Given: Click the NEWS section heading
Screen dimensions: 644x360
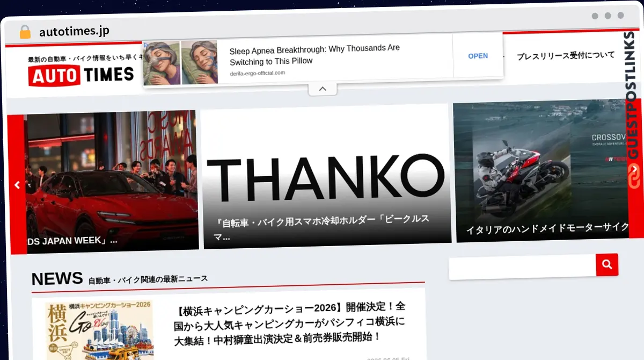Looking at the screenshot, I should 57,278.
